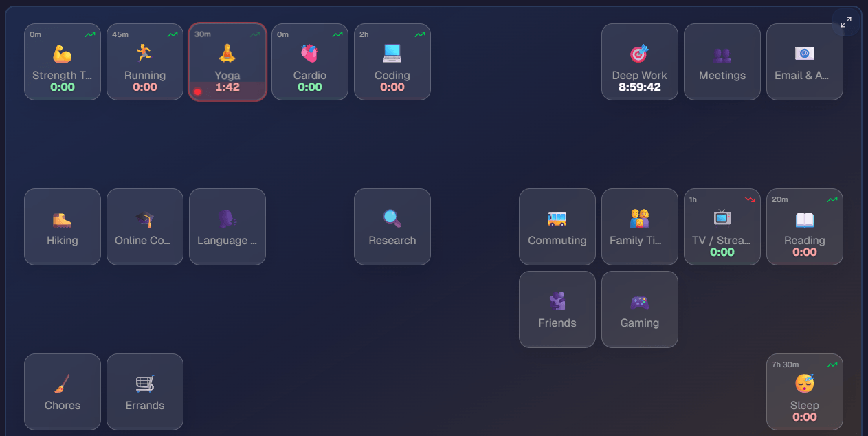Image resolution: width=868 pixels, height=436 pixels.
Task: Click the open book Reading icon
Action: [x=805, y=219]
